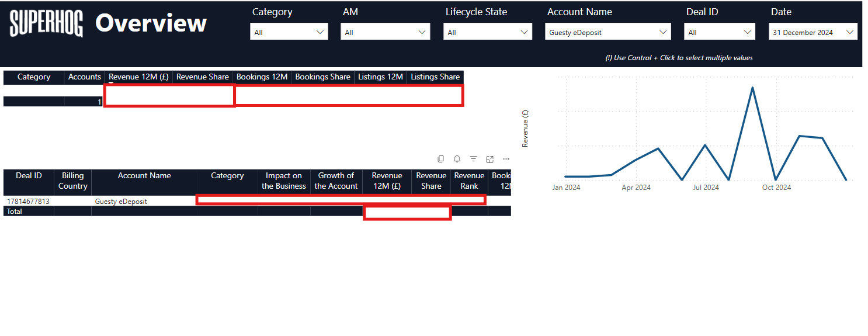Open the AM filter dropdown
The width and height of the screenshot is (868, 336).
[x=385, y=32]
